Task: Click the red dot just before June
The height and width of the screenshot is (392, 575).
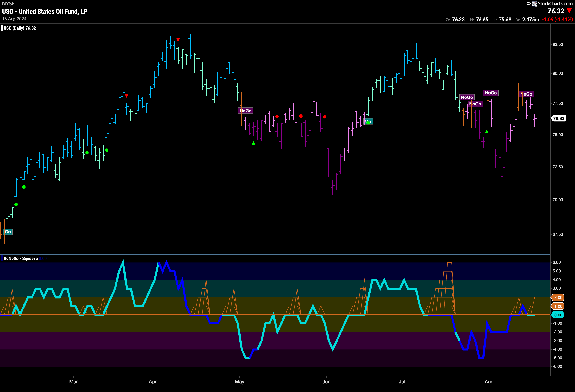Action: [x=325, y=117]
